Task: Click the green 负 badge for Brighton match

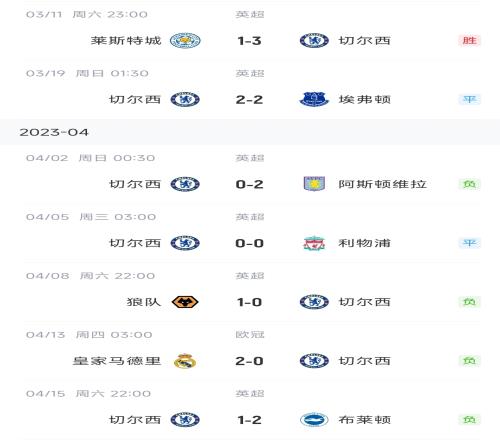Action: tap(469, 420)
